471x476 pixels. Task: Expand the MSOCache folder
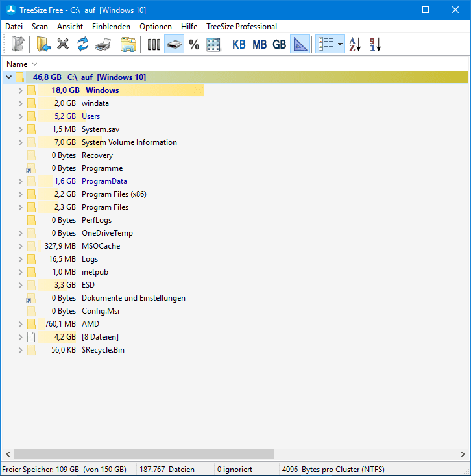(x=20, y=246)
